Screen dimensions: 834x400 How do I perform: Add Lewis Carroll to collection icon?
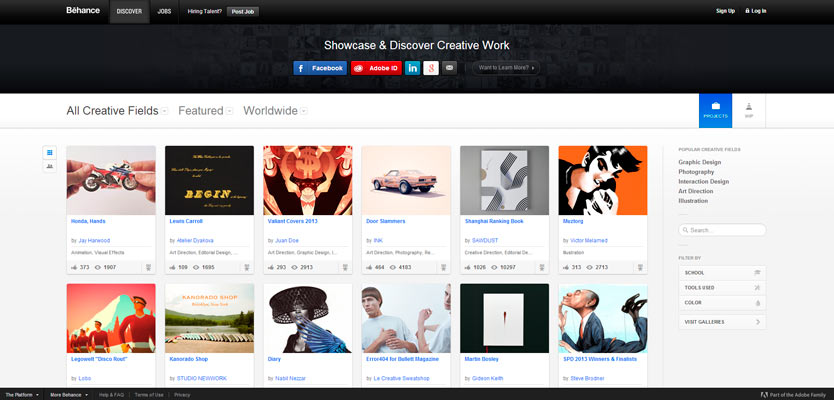tap(247, 268)
